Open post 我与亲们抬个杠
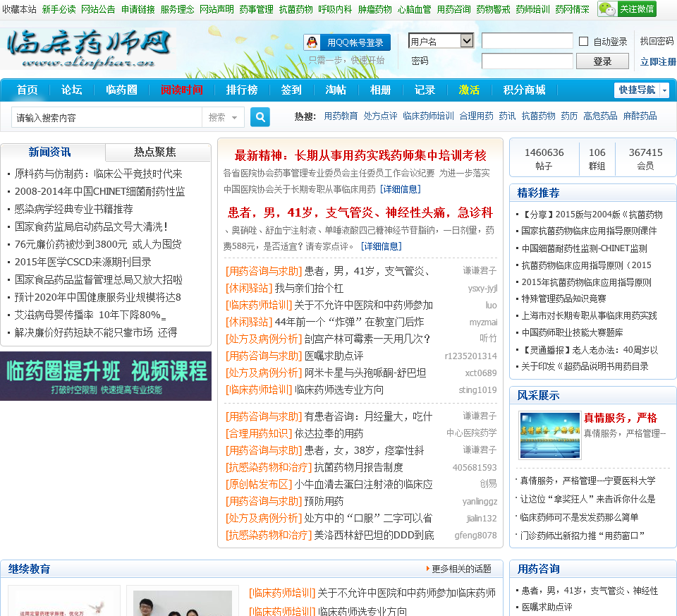Screen dimensions: 677x616 point(309,288)
